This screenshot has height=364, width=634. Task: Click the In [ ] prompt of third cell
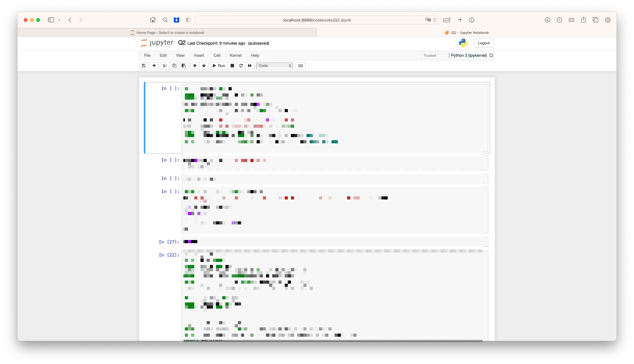170,178
